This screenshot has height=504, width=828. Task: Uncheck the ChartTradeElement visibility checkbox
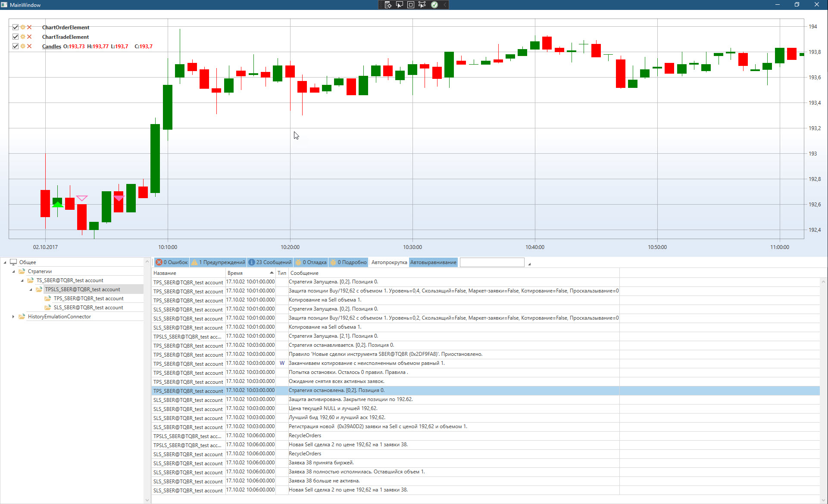point(16,37)
